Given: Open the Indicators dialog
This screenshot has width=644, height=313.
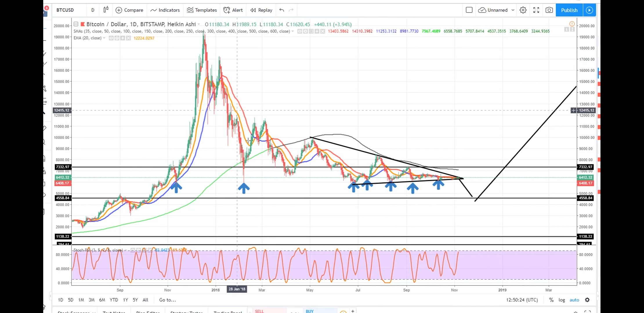Looking at the screenshot, I should [165, 10].
